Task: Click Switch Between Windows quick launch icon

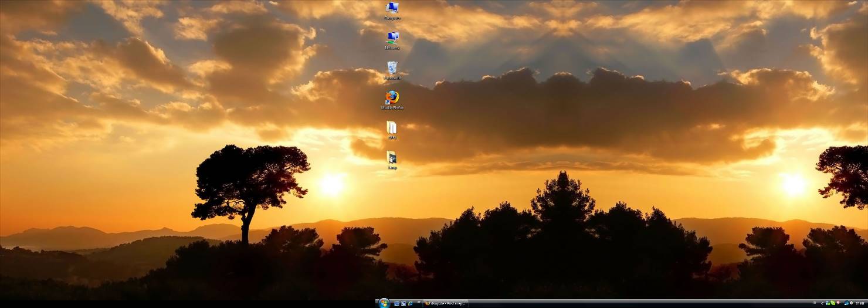Action: point(404,303)
